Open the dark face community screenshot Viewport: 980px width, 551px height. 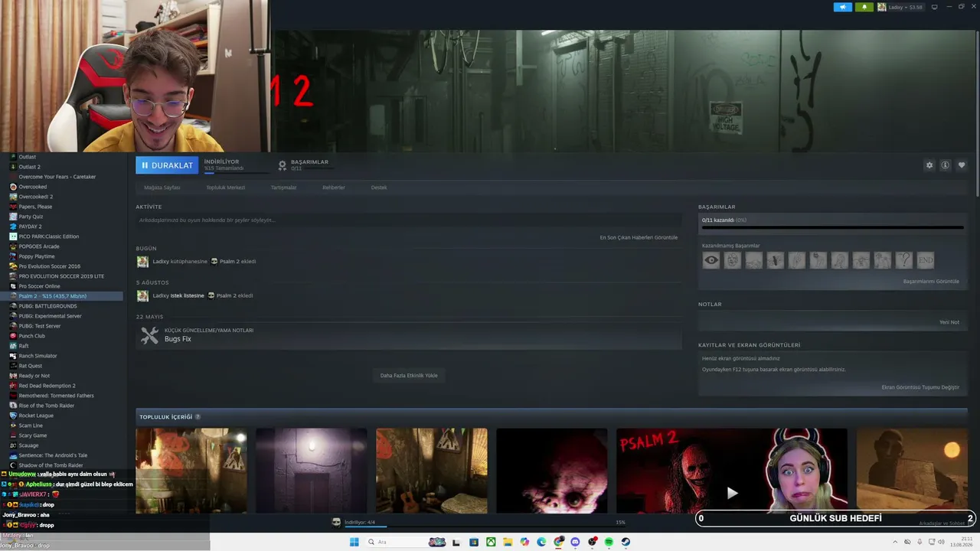tap(551, 471)
